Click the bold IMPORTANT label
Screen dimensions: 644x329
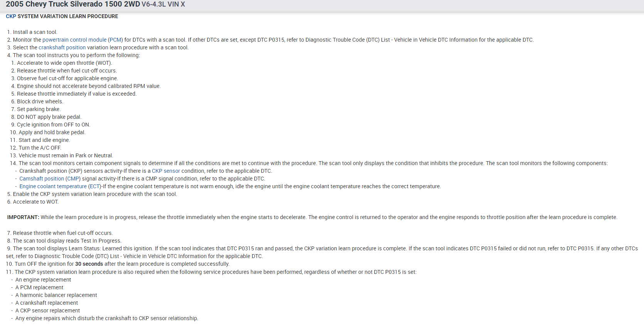coord(23,217)
